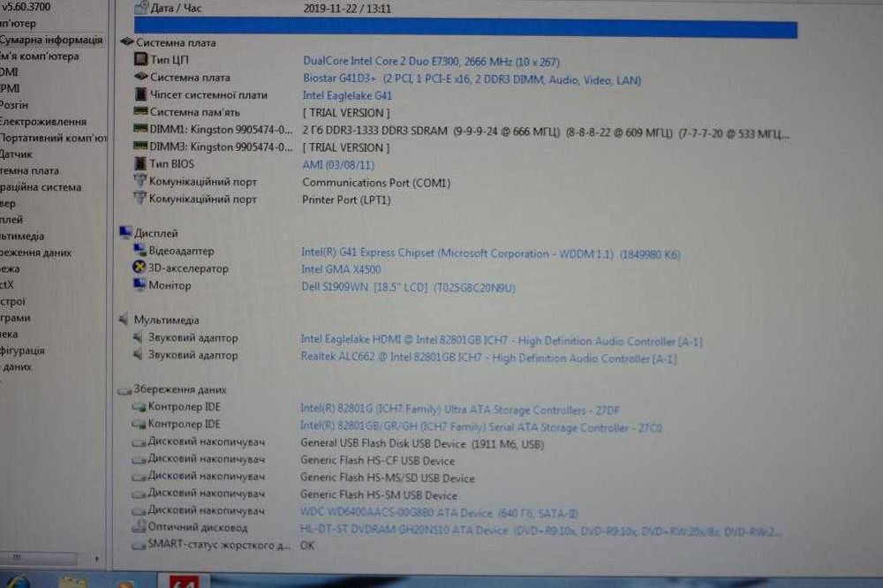Select Датчик in the left tree
This screenshot has width=883, height=588.
(x=16, y=155)
